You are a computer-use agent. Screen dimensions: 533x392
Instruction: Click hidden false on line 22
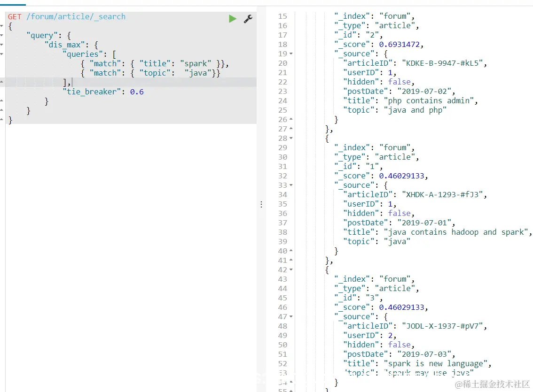[400, 82]
